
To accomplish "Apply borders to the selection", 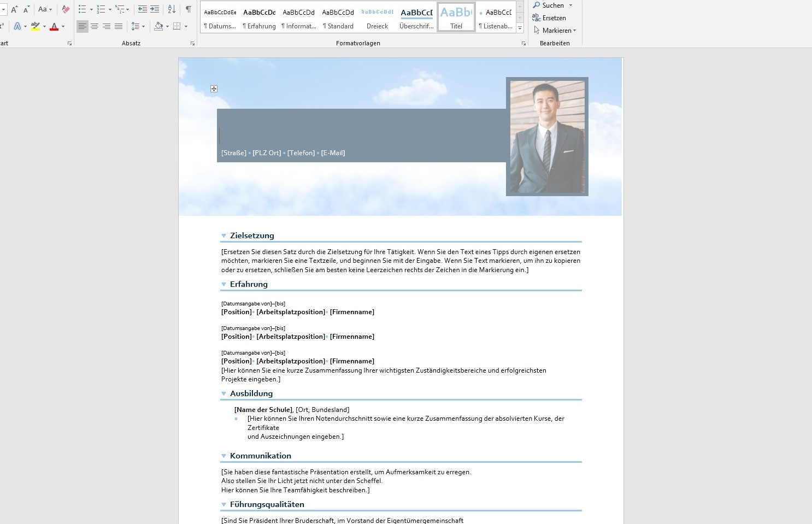I will coord(176,26).
